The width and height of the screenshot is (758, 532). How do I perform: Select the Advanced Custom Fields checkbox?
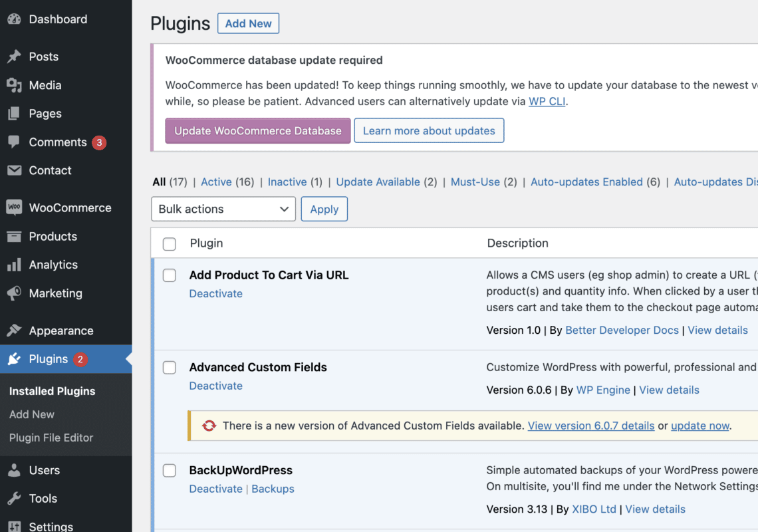(169, 368)
